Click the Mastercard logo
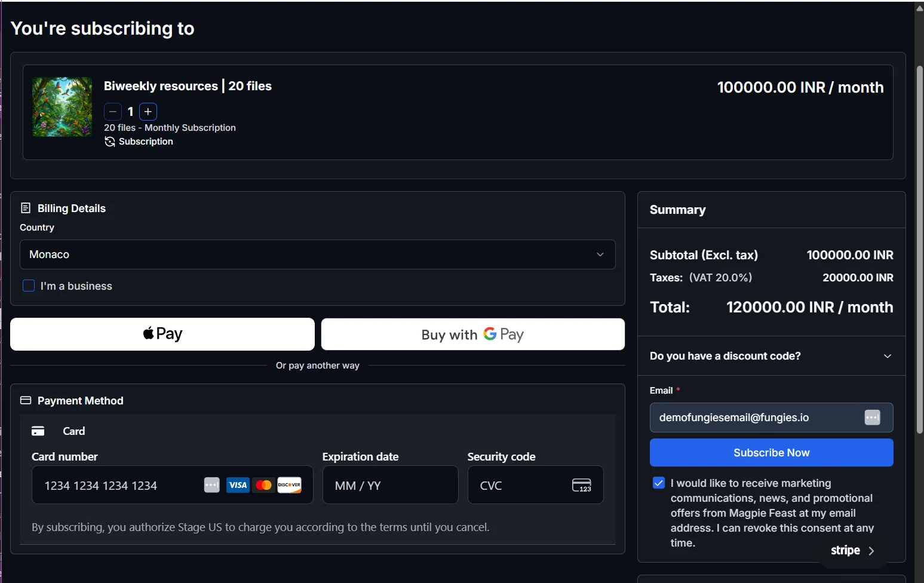The width and height of the screenshot is (924, 583). point(263,485)
